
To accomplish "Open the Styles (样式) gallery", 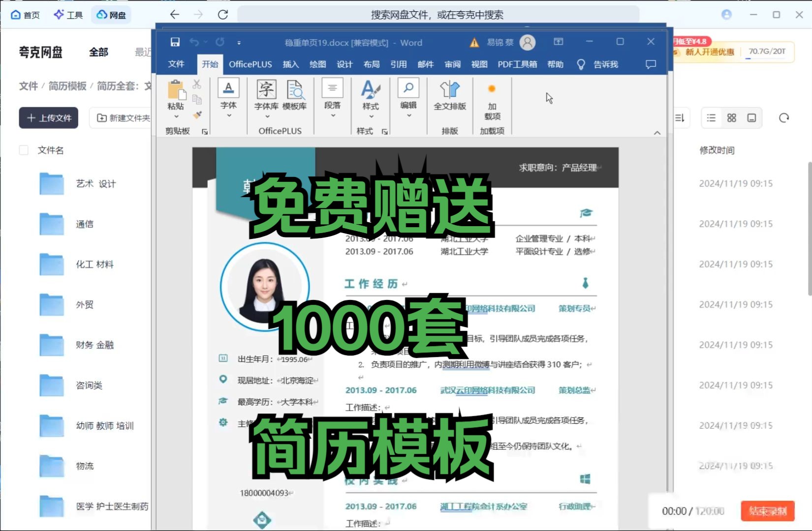I will pyautogui.click(x=371, y=98).
